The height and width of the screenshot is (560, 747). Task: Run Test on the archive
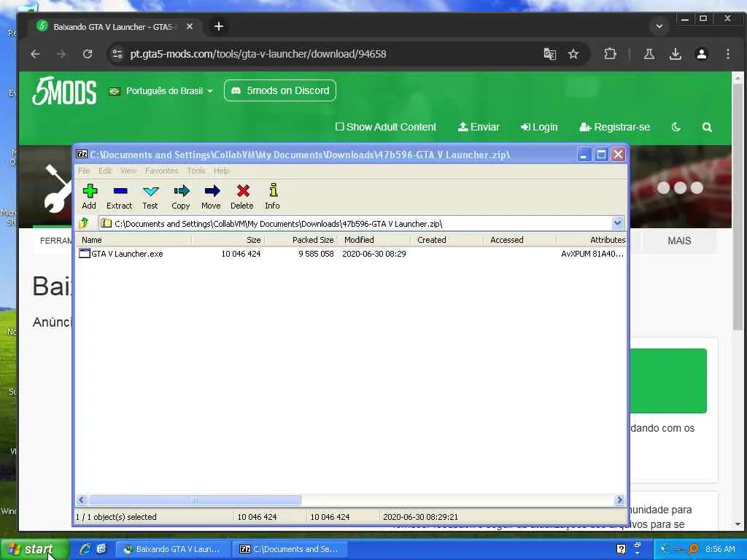pyautogui.click(x=150, y=196)
